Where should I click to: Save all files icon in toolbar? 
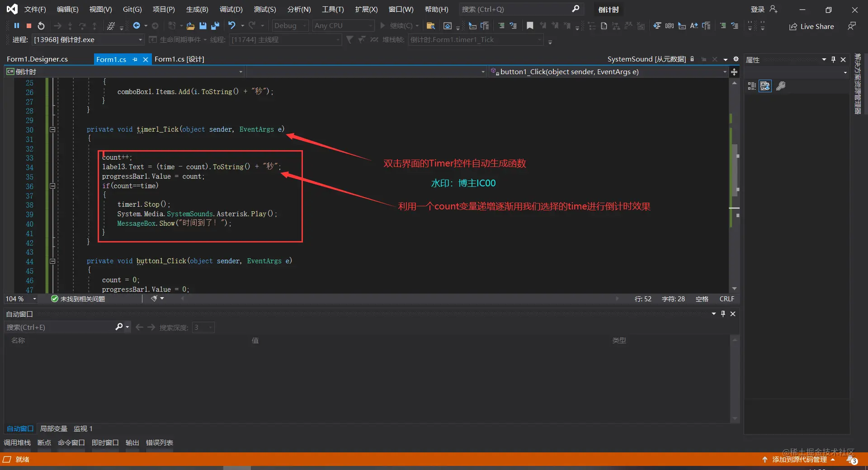(215, 26)
